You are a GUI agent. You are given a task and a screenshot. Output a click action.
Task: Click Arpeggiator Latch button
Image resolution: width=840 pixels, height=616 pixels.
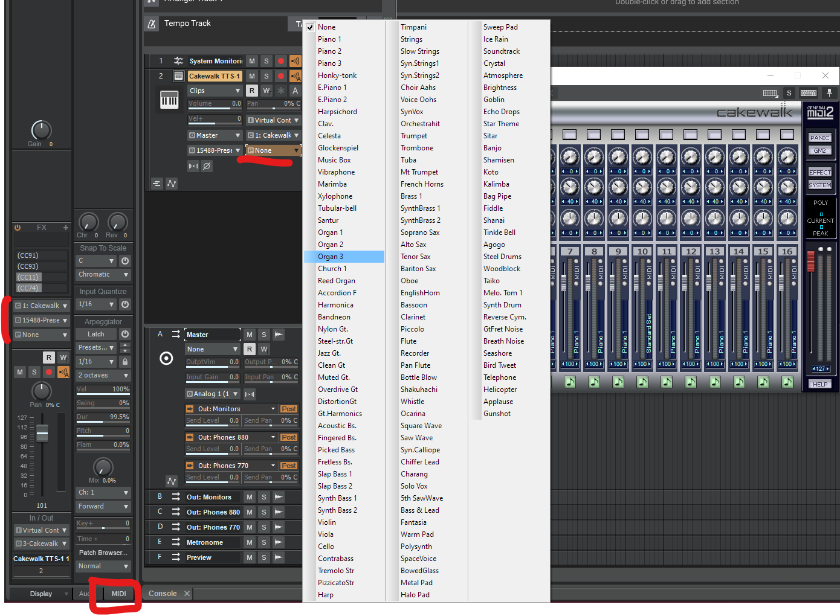point(96,334)
